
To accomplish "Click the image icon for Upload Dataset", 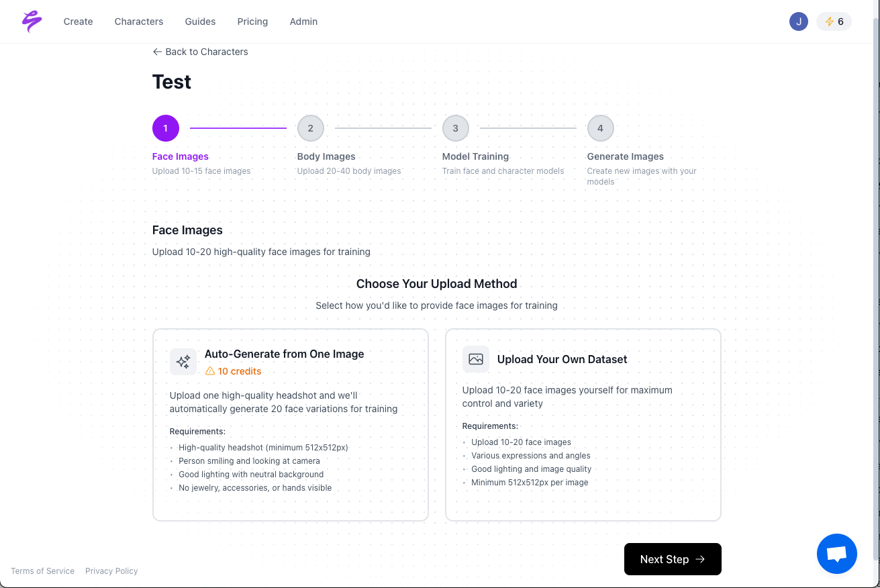I will (476, 359).
